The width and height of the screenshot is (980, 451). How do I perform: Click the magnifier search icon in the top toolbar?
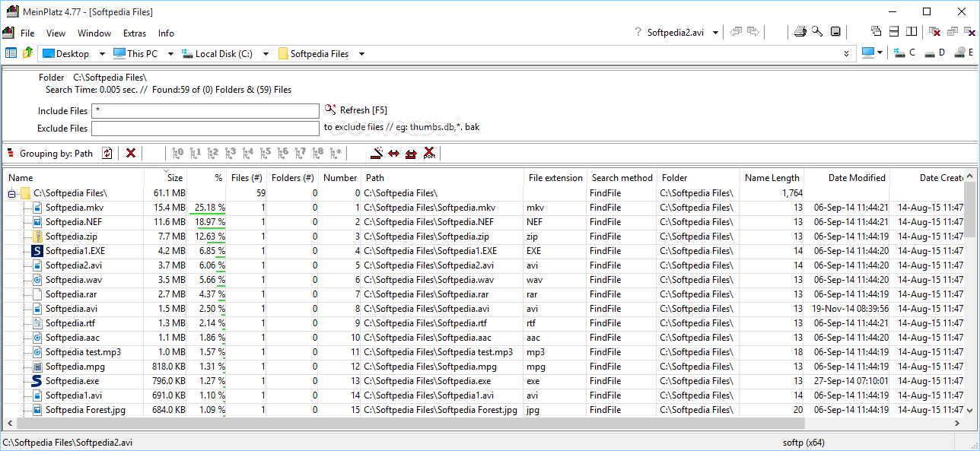[x=817, y=32]
